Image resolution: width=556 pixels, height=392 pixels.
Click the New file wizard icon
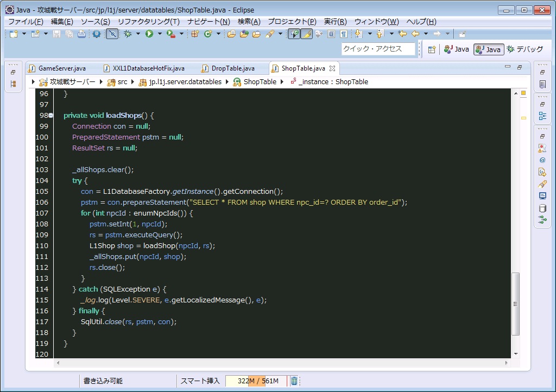[x=14, y=34]
